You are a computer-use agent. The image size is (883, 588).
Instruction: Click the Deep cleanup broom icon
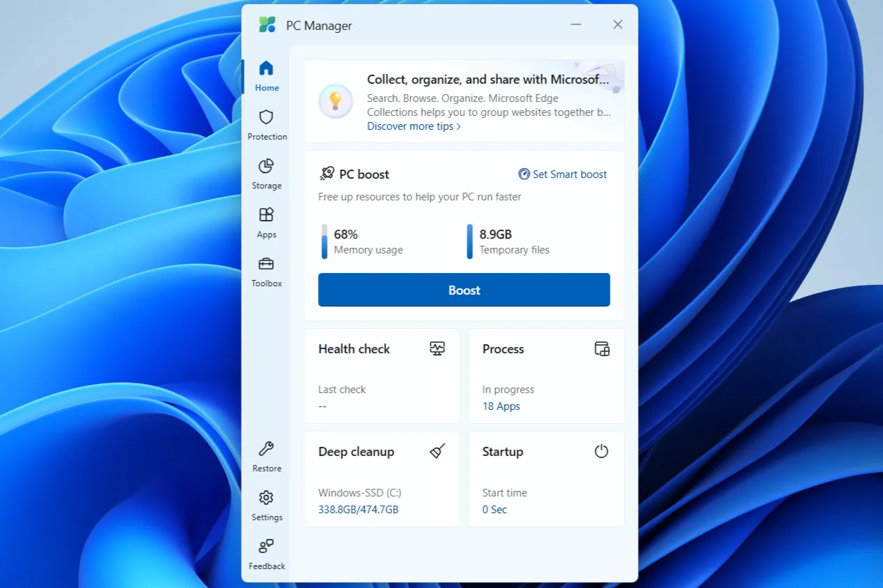coord(436,451)
